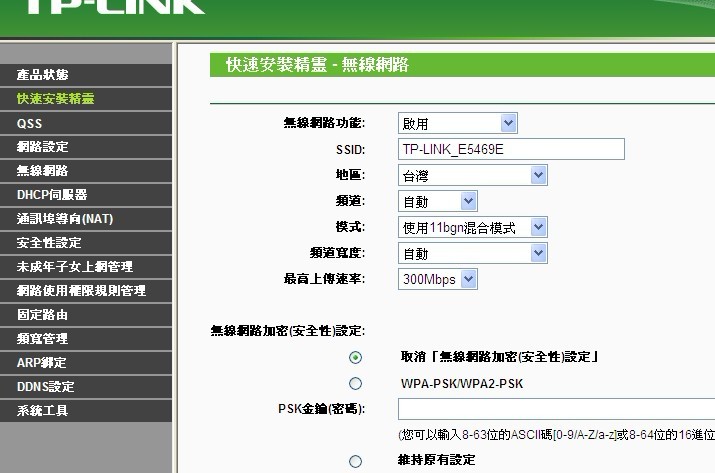Expand the 無線網路功能 dropdown showing 啟用

pyautogui.click(x=458, y=123)
